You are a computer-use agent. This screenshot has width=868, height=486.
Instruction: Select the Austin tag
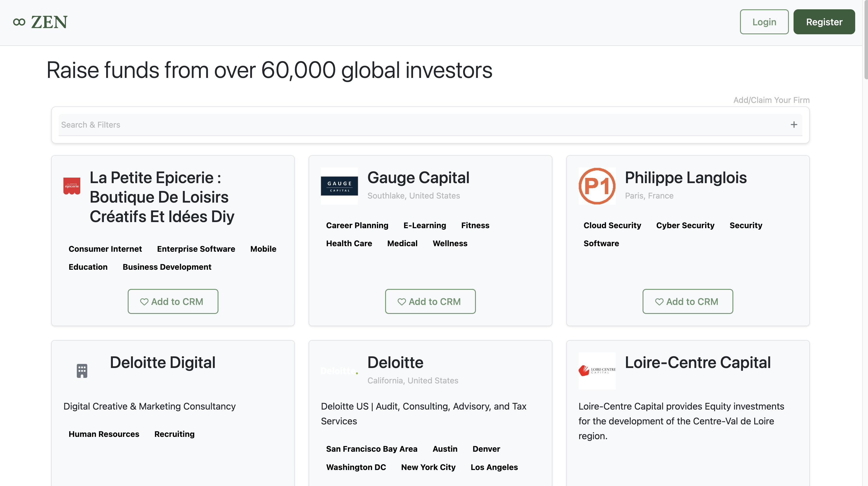tap(445, 449)
